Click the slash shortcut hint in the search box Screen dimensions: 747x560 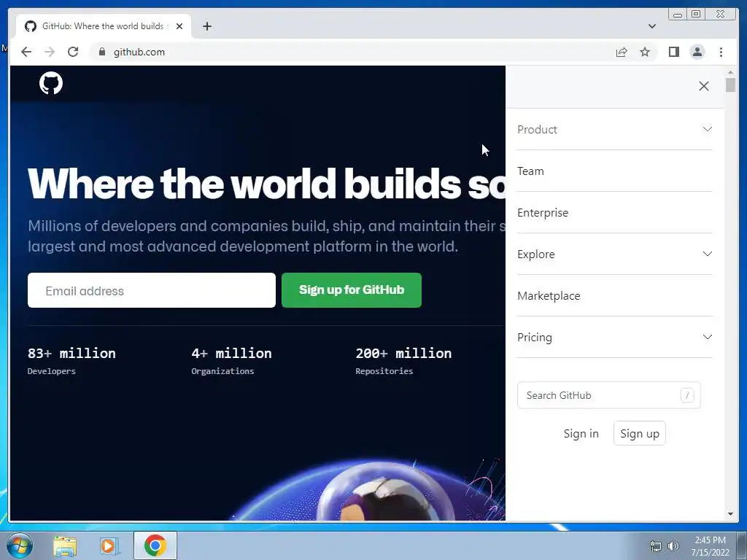(x=687, y=395)
